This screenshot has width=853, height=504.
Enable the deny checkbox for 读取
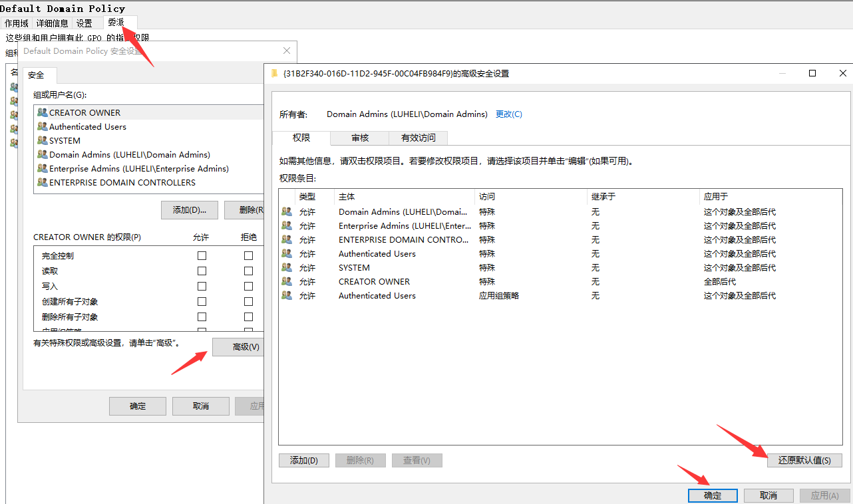[x=248, y=271]
